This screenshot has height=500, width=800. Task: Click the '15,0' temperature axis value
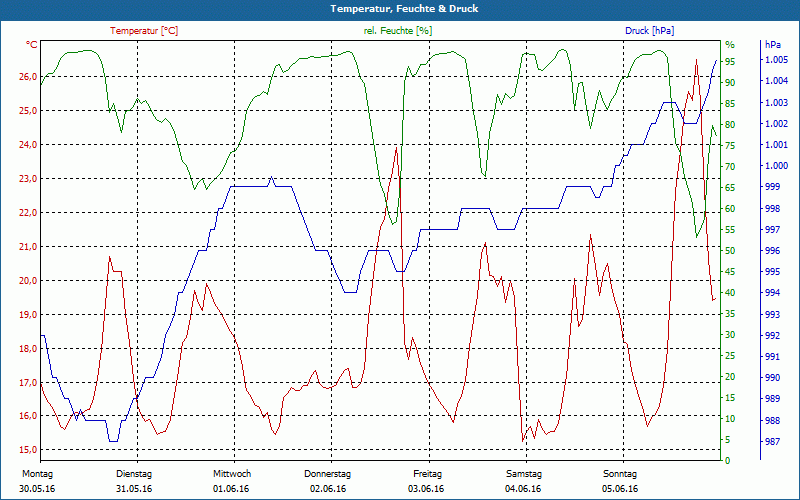[28, 450]
